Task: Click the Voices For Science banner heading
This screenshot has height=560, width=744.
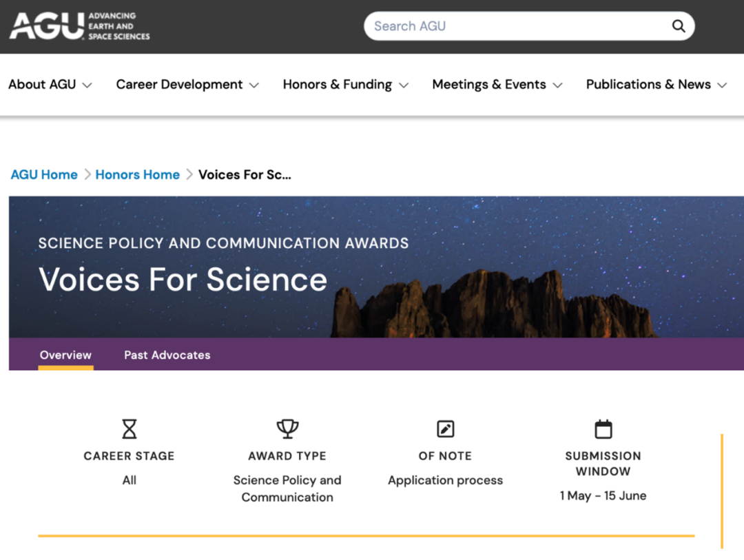Action: tap(183, 280)
